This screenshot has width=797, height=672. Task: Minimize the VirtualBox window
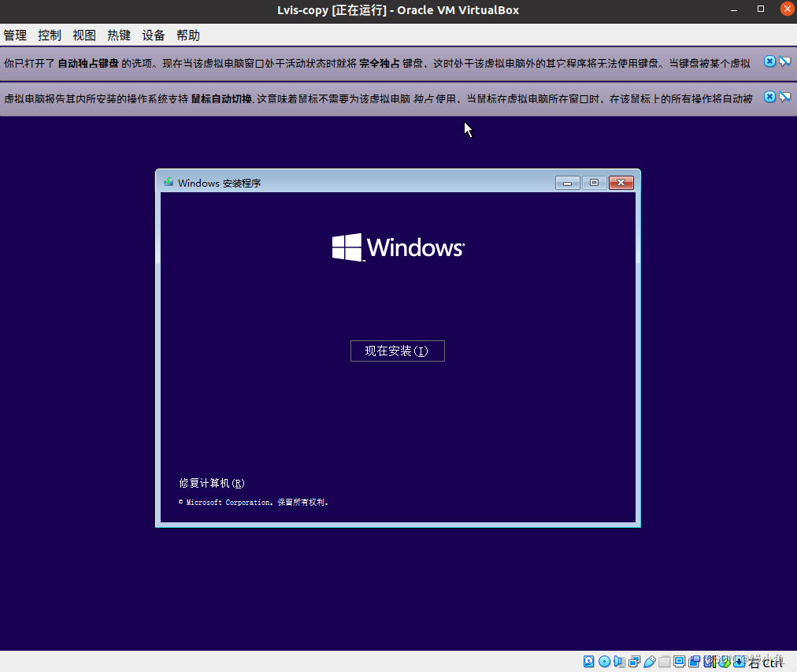click(x=734, y=9)
